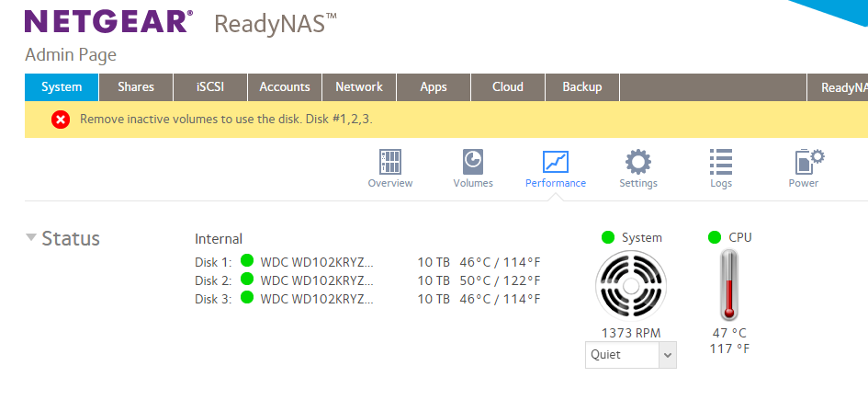
Task: Click the Internal disks heading
Action: [219, 239]
